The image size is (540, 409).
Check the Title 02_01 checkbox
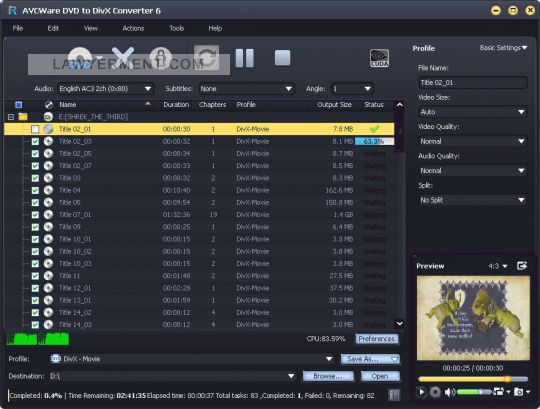(35, 129)
